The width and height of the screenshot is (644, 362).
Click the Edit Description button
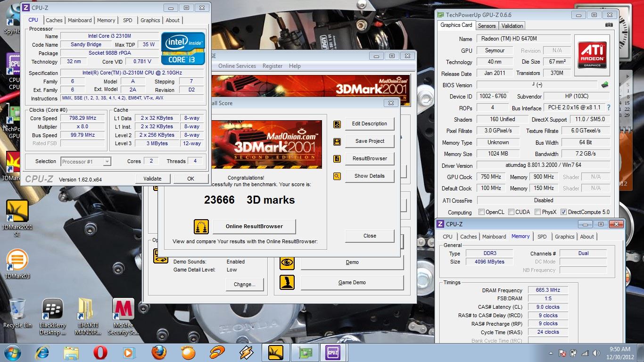pos(370,124)
